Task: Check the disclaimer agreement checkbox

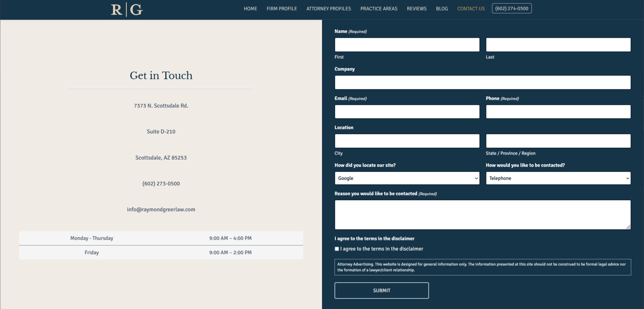Action: pyautogui.click(x=337, y=249)
